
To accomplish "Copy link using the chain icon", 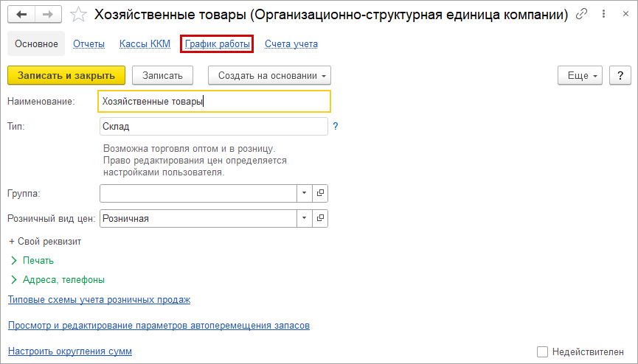I will 582,15.
